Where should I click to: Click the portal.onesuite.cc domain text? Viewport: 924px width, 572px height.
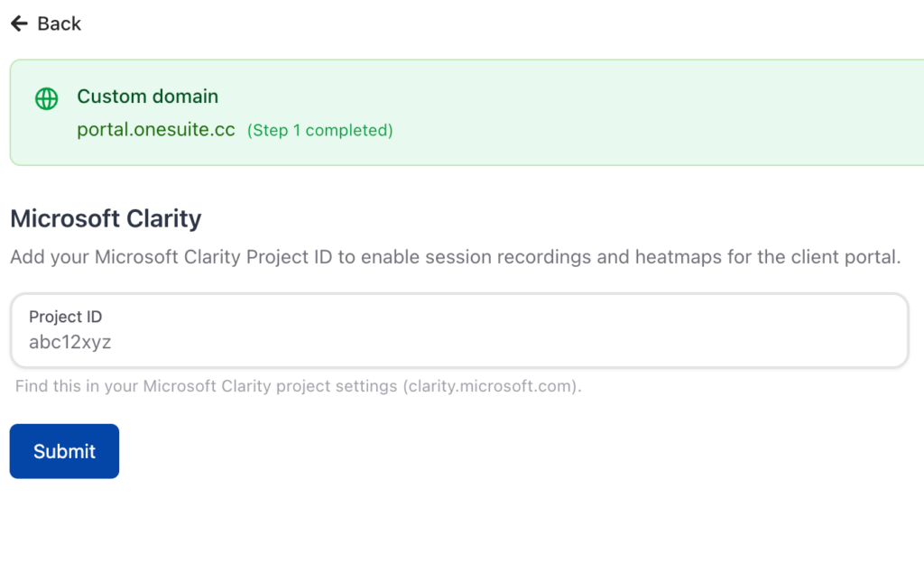156,130
